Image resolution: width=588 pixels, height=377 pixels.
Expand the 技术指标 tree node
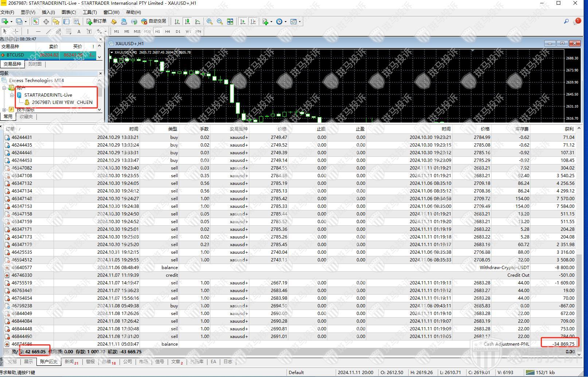click(4, 109)
